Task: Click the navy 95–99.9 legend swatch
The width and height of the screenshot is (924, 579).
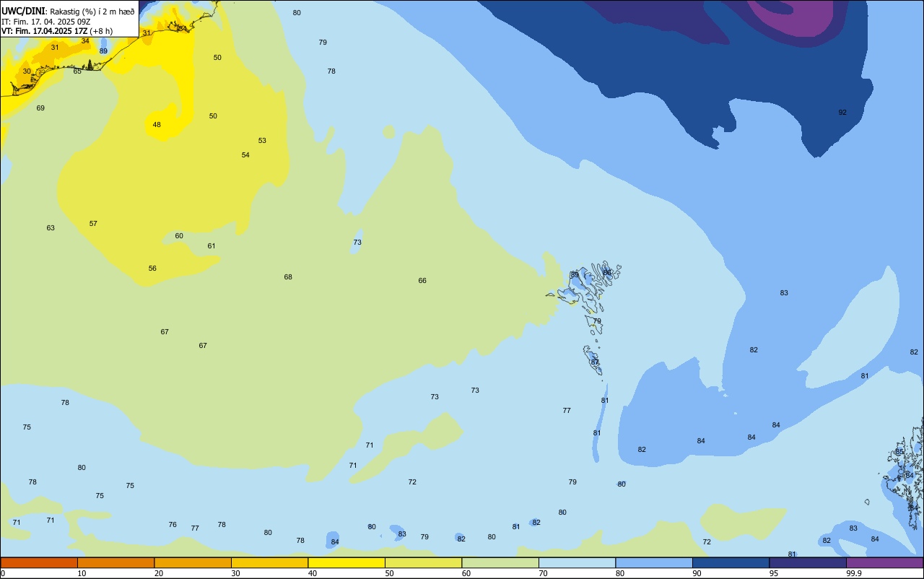Action: pyautogui.click(x=808, y=562)
